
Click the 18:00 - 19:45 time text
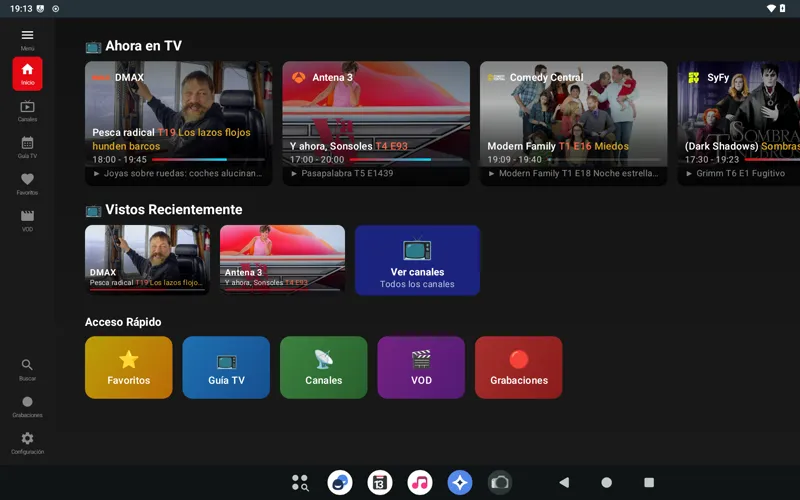click(119, 160)
